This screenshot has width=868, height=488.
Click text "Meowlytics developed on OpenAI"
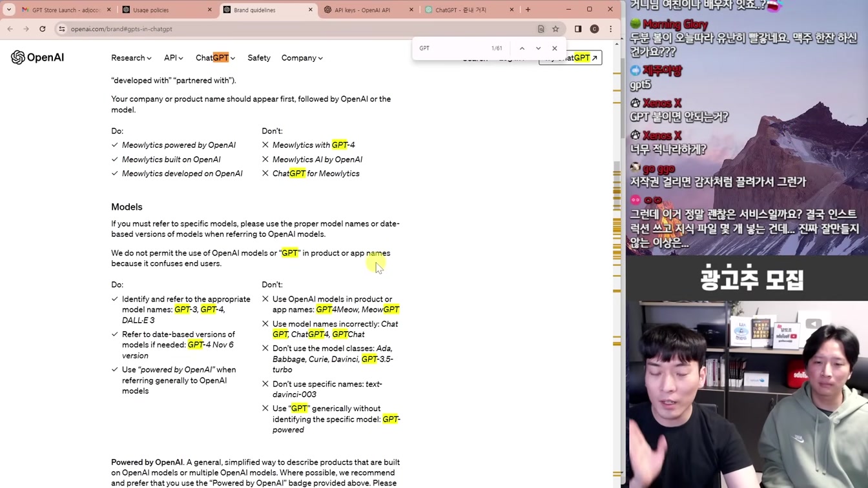coord(182,174)
